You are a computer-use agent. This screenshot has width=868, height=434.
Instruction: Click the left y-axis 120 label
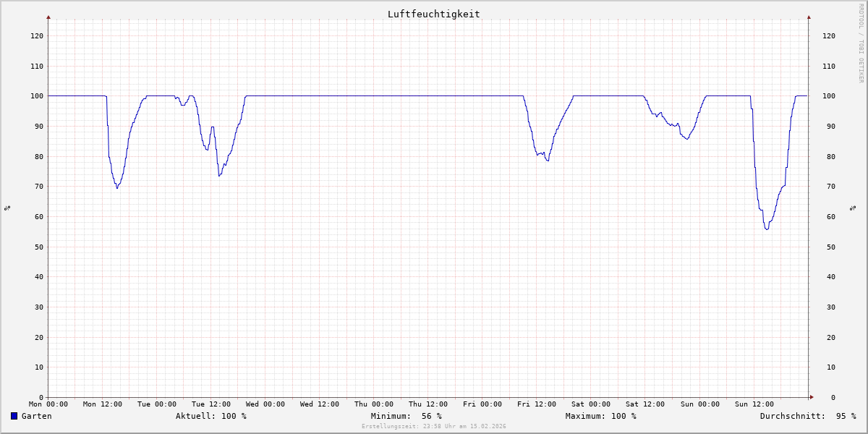coord(36,35)
